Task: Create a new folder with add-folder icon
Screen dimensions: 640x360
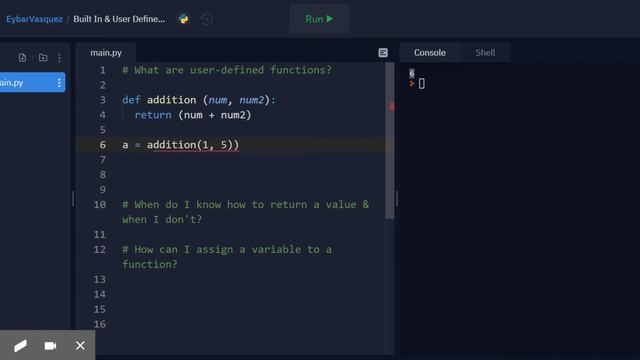Action: [43, 58]
